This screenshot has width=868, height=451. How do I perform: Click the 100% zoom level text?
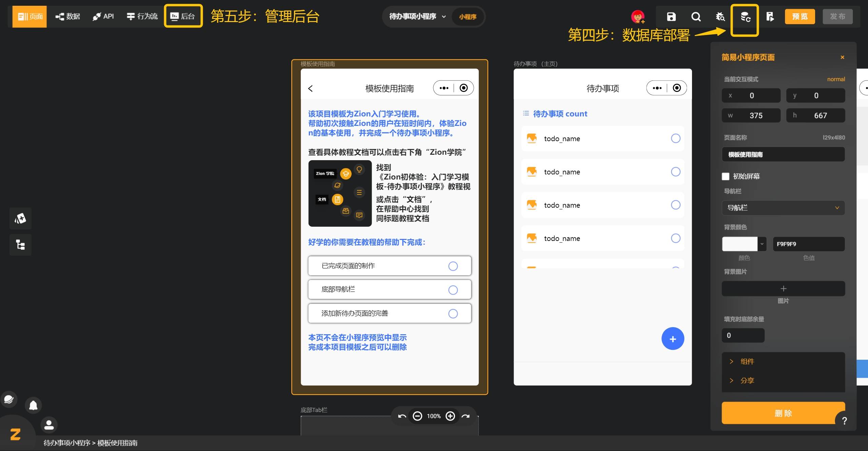[x=434, y=416]
